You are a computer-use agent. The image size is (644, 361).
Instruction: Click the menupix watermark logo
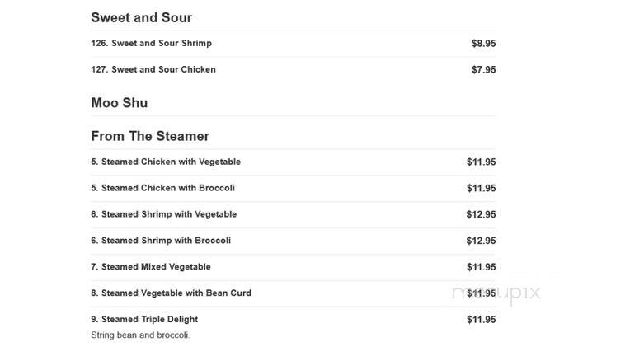(x=496, y=294)
